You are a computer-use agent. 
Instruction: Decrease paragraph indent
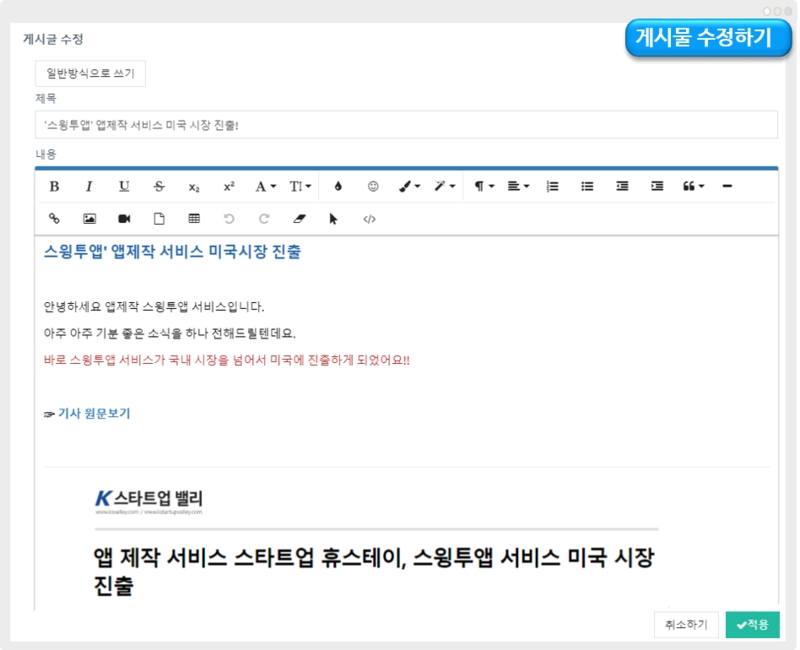pos(622,186)
